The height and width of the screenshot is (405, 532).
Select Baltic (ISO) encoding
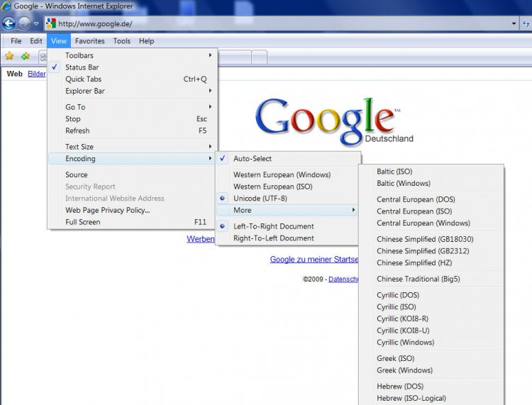point(431,172)
